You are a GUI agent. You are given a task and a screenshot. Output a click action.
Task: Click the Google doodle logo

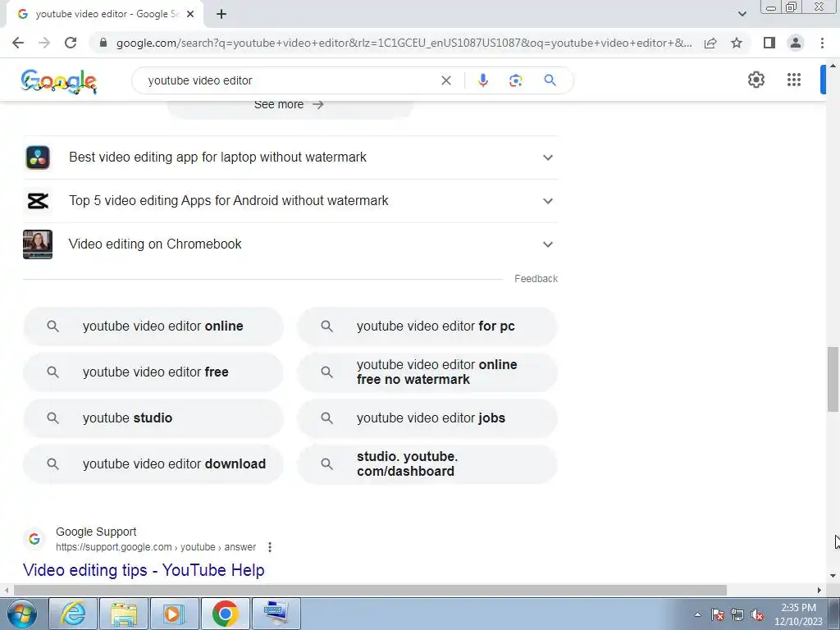tap(58, 81)
